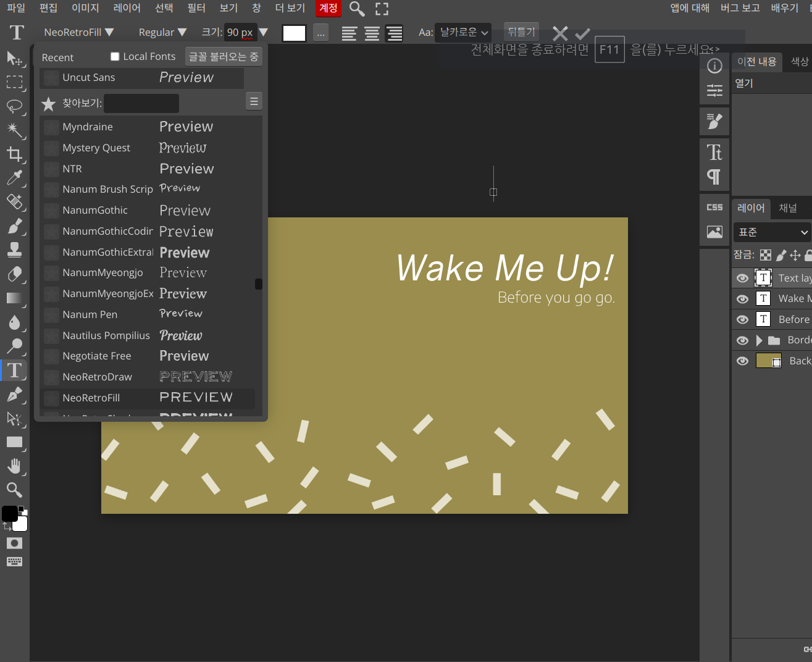Open the 이미지 menu
812x662 pixels.
[x=85, y=8]
